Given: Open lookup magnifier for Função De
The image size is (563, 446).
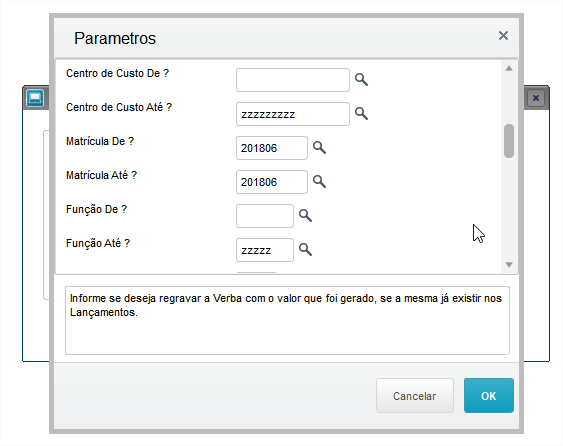Looking at the screenshot, I should coord(305,215).
